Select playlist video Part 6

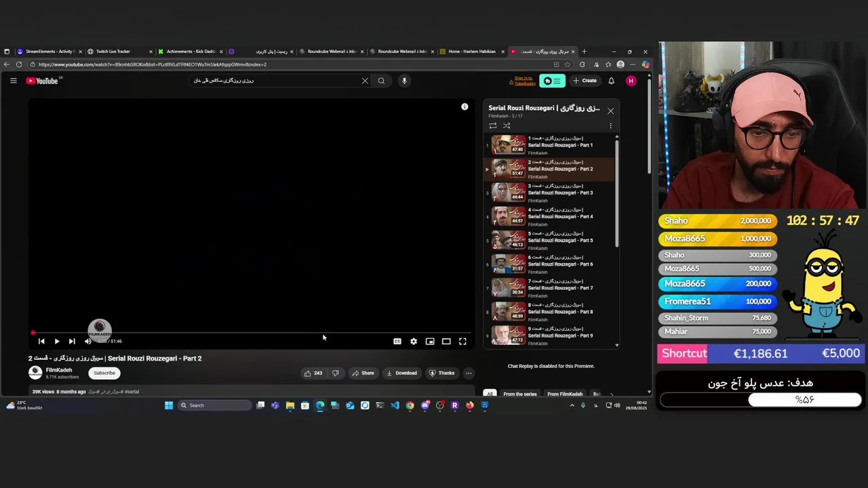click(549, 264)
